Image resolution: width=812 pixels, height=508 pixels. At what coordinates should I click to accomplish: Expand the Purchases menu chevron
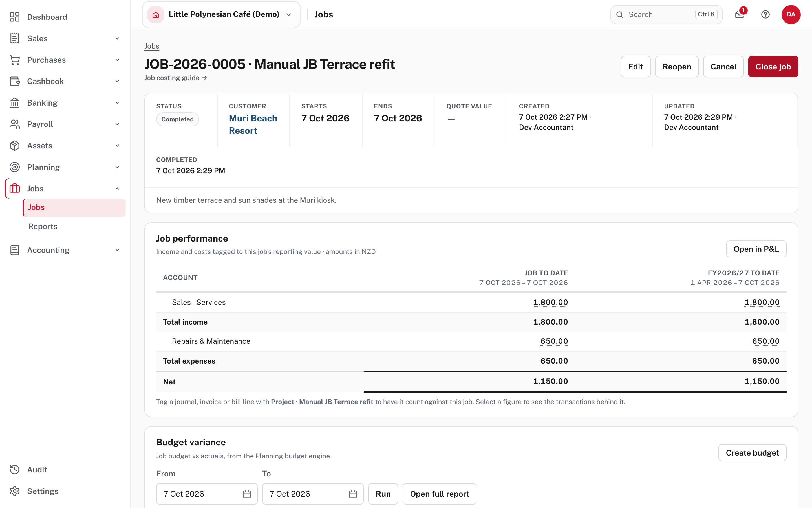point(117,60)
